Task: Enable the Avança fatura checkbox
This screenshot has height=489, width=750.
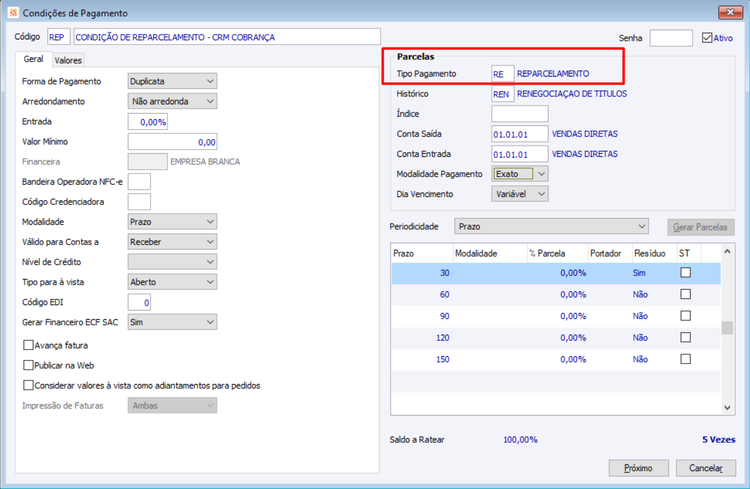Action: (x=28, y=345)
